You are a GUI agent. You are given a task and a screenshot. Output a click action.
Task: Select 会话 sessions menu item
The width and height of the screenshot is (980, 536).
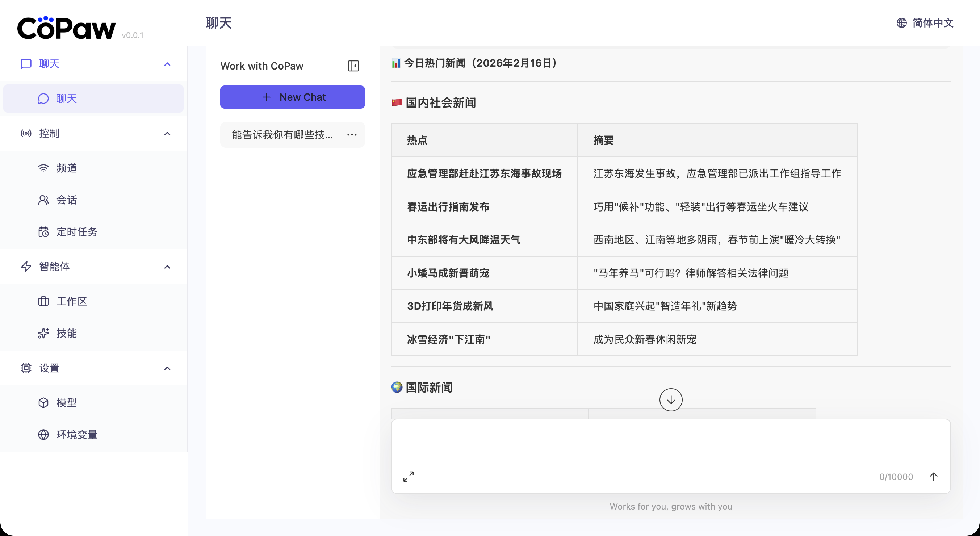(x=67, y=200)
